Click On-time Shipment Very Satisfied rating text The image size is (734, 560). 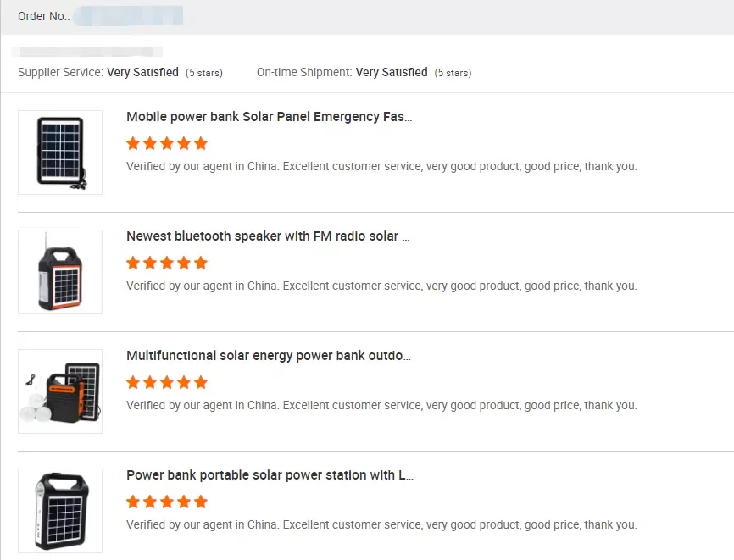coord(392,73)
